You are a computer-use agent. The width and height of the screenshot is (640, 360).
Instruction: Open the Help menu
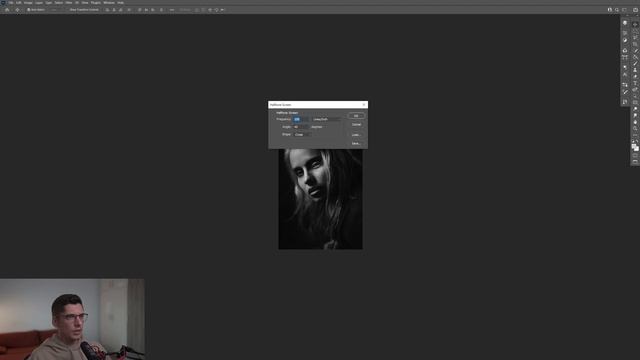coord(120,2)
